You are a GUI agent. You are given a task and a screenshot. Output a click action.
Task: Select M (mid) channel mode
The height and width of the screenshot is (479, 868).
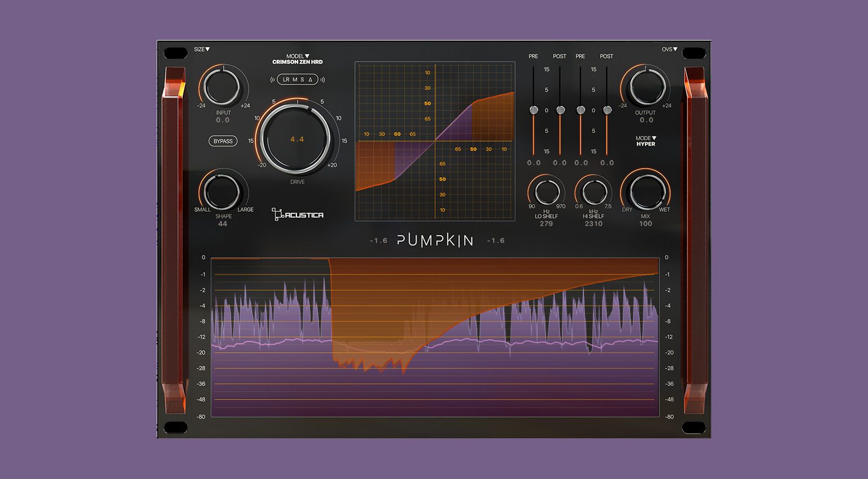point(295,79)
